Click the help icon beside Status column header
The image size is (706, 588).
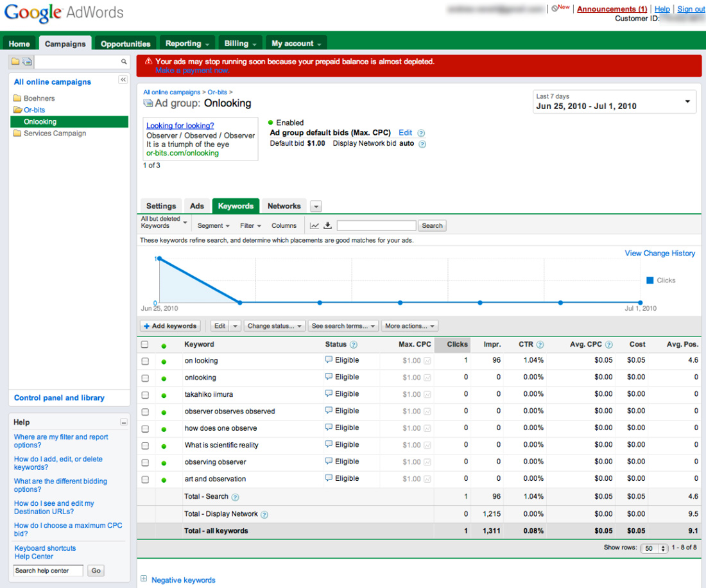pos(354,345)
